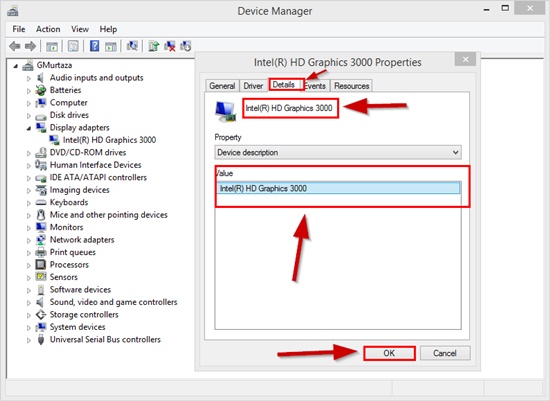Expand the Universal Serial Bus controllers node

point(29,340)
